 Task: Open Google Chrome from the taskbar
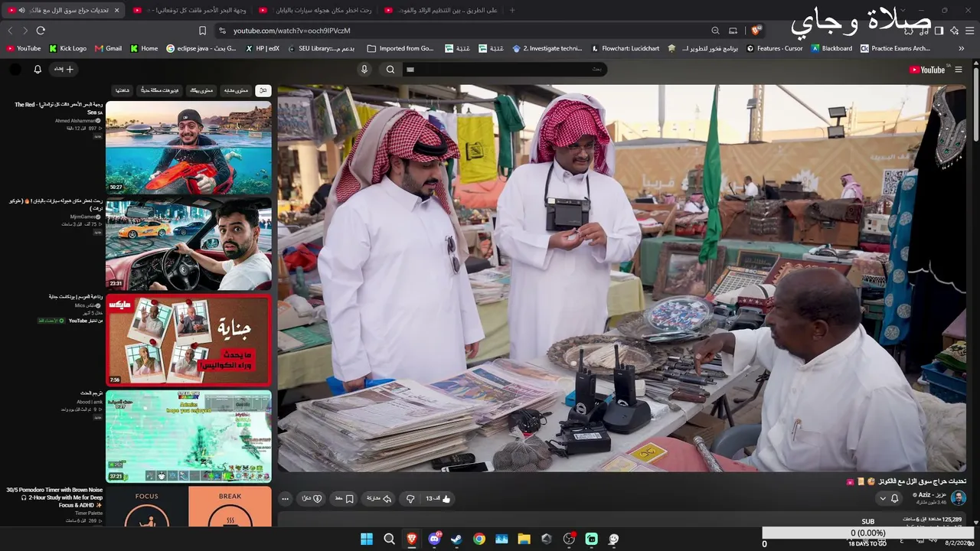[x=479, y=539]
